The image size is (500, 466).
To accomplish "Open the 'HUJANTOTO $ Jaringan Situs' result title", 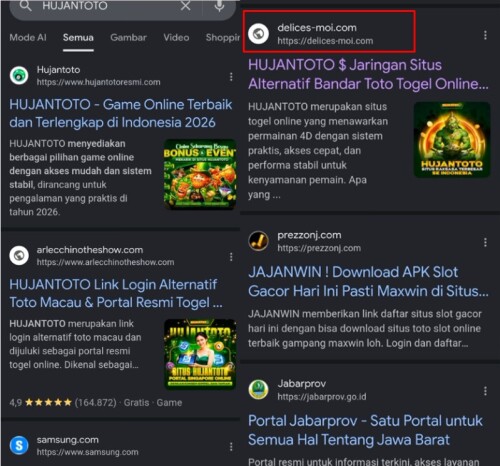I will click(x=368, y=74).
